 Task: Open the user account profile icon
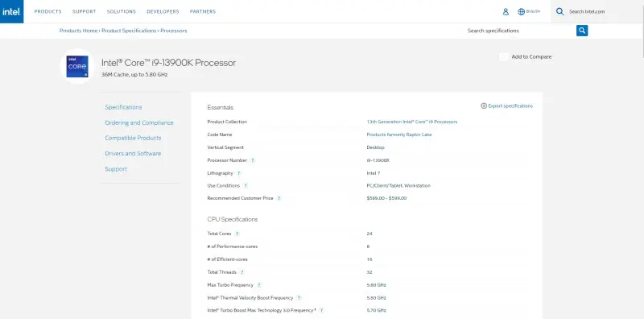tap(506, 11)
